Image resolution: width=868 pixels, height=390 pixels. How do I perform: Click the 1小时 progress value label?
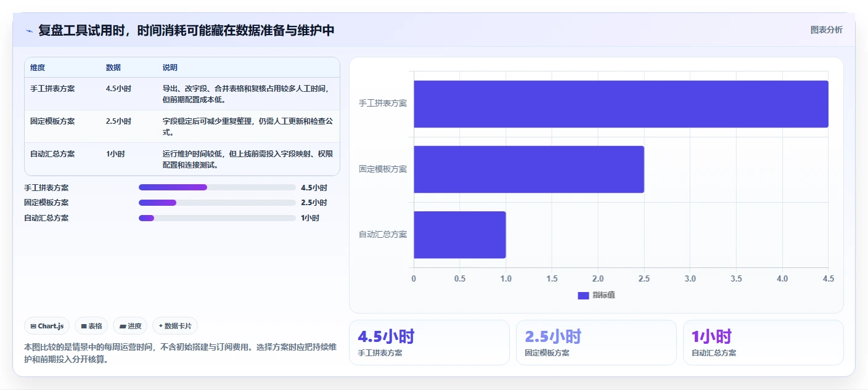310,217
